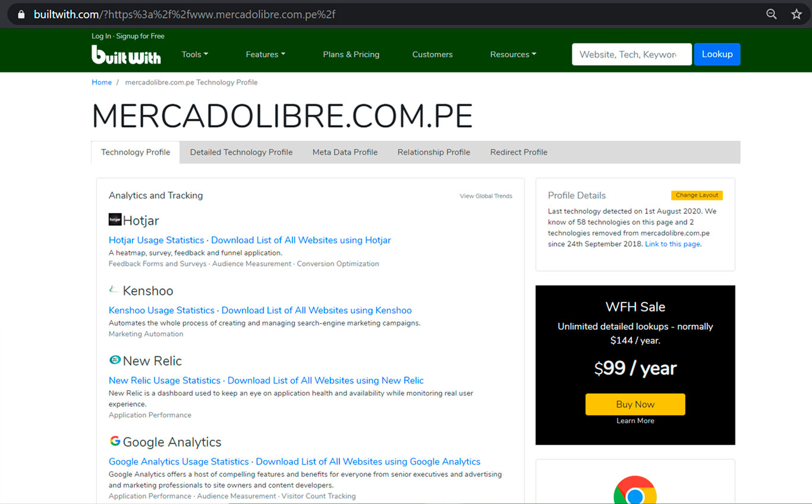The image size is (812, 504).
Task: Download List of All Websites using Kenshoo
Action: pos(317,310)
